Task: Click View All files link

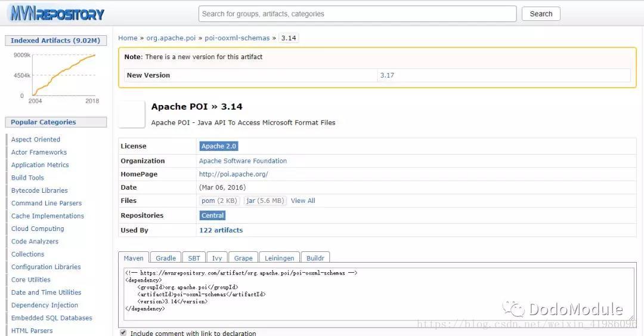Action: [x=303, y=201]
